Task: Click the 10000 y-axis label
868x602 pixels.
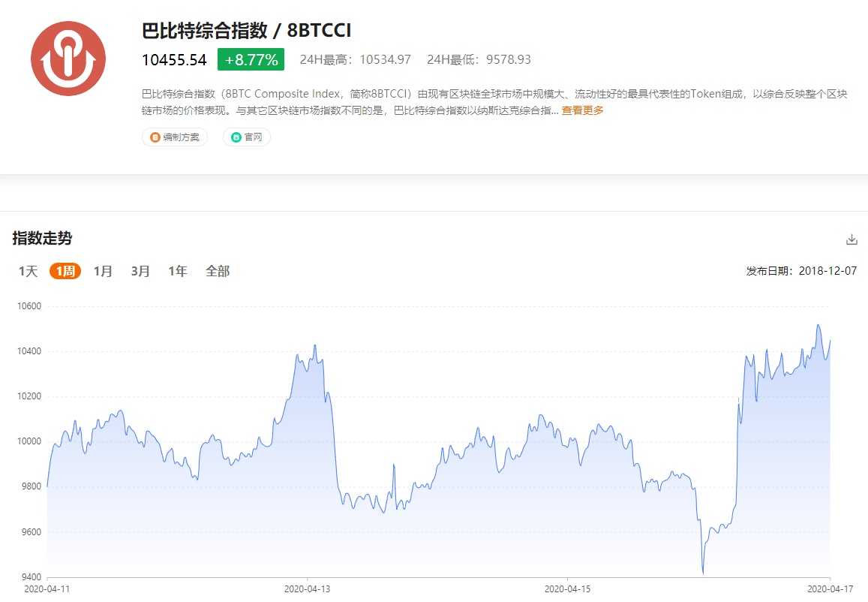Action: coord(29,441)
